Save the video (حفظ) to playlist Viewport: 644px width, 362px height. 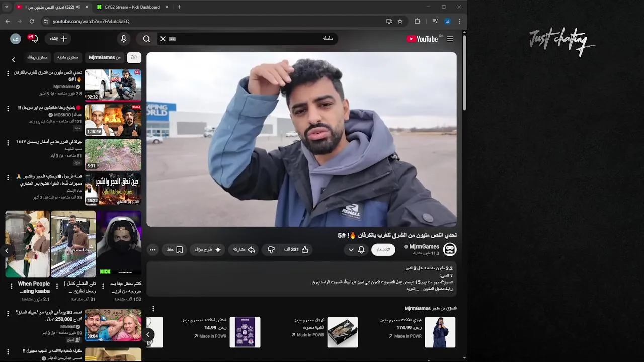click(x=175, y=249)
